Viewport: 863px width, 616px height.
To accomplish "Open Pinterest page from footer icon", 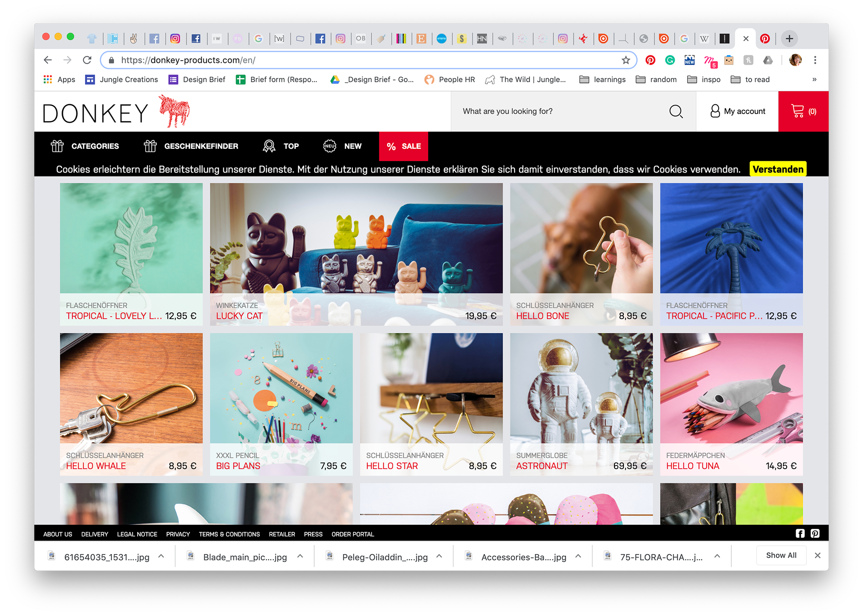I will (815, 533).
